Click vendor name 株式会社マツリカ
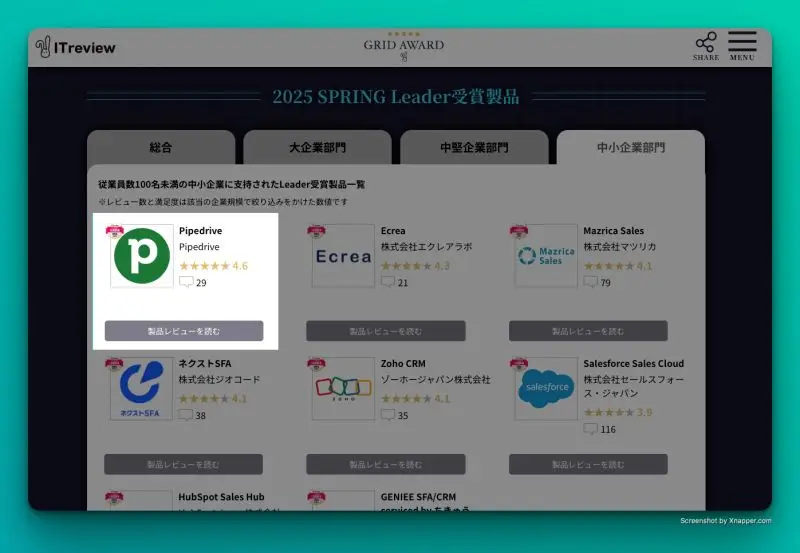This screenshot has height=553, width=800. click(620, 246)
